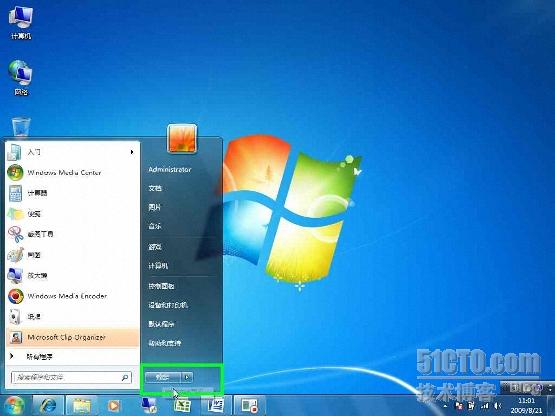Screen dimensions: 555x416
Task: Open 控制面板 (Control Panel)
Action: point(161,286)
